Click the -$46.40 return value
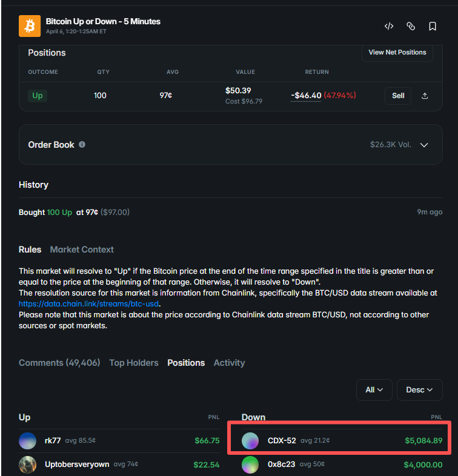The width and height of the screenshot is (458, 476). point(306,96)
